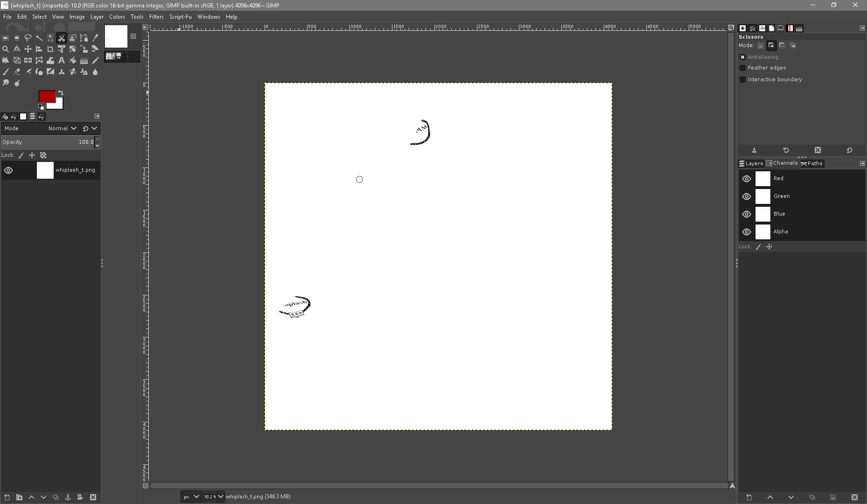Select the Ellipse Select tool
Screen dimensions: 867x504
coord(17,38)
